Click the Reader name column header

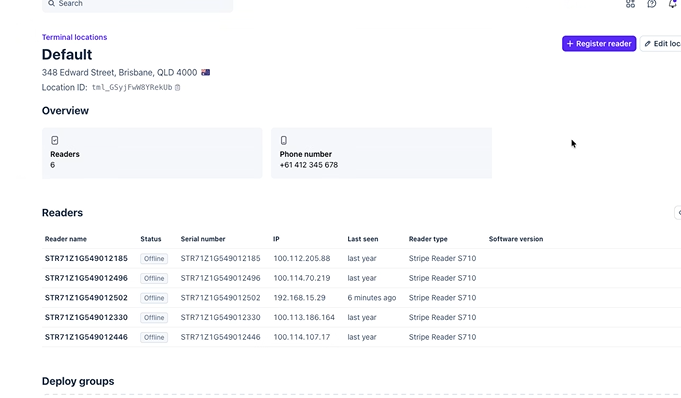click(x=66, y=239)
